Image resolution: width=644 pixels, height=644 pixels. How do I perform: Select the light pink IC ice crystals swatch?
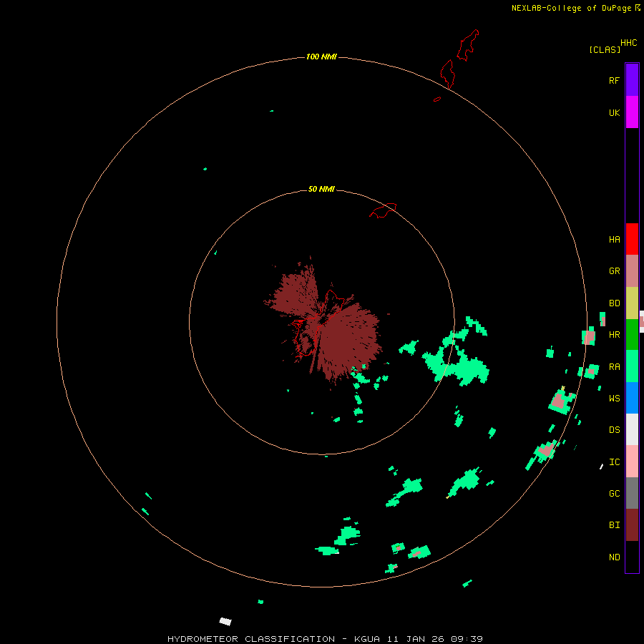pos(632,462)
